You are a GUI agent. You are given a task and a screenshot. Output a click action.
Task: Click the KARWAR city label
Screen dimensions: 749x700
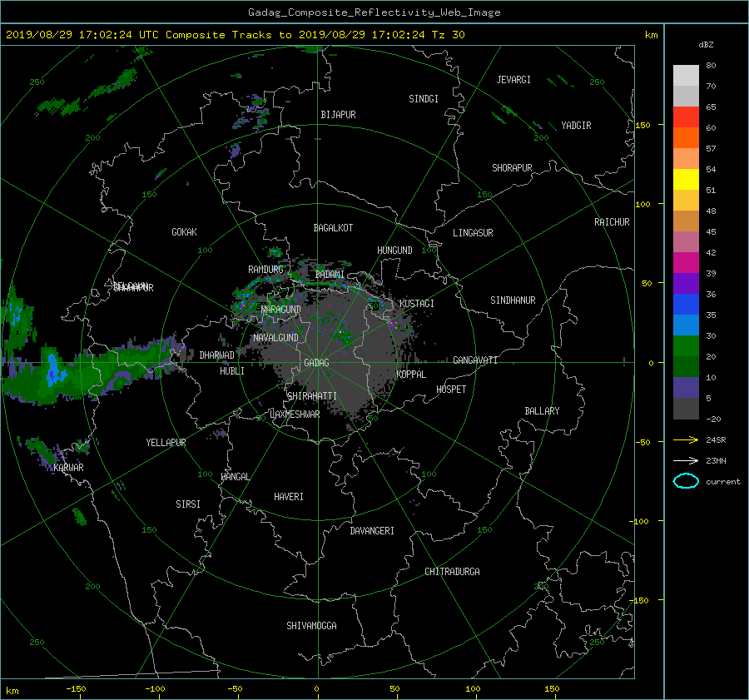pos(68,468)
